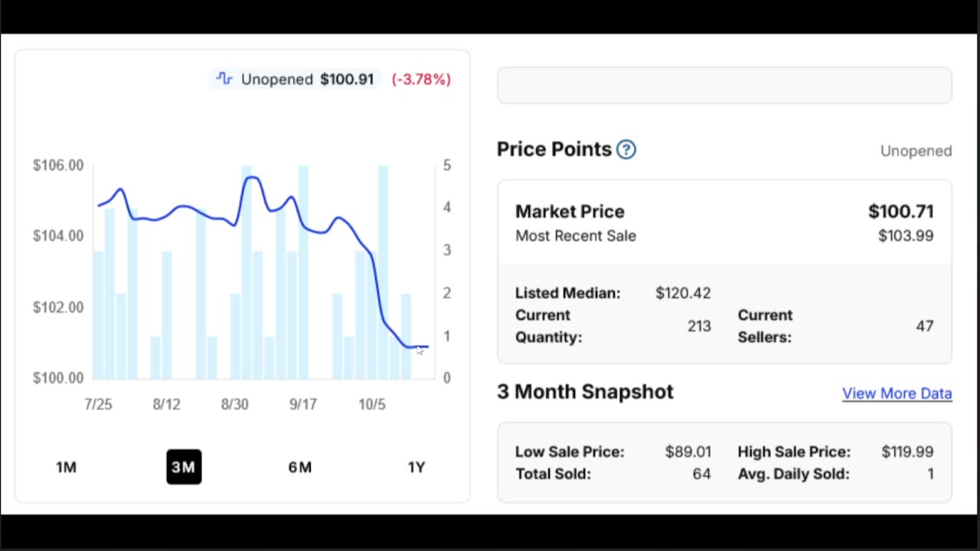Show the 1Y price history
The image size is (980, 551).
(x=416, y=467)
